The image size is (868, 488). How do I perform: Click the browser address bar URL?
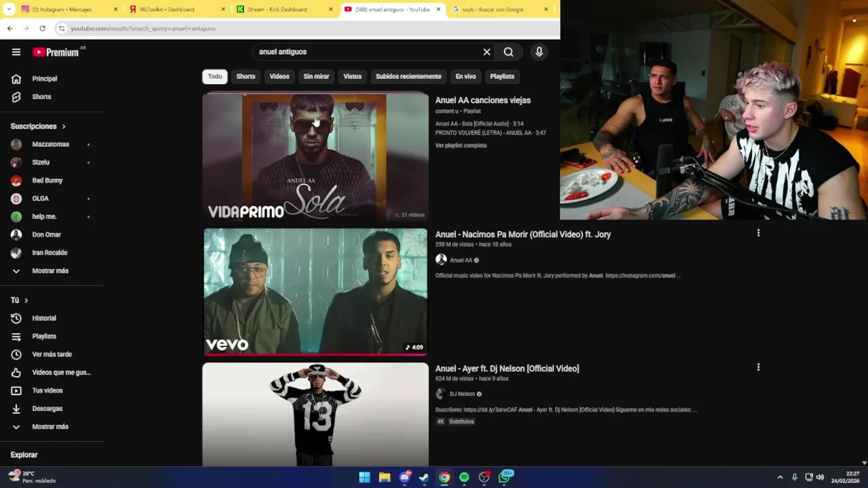[143, 28]
